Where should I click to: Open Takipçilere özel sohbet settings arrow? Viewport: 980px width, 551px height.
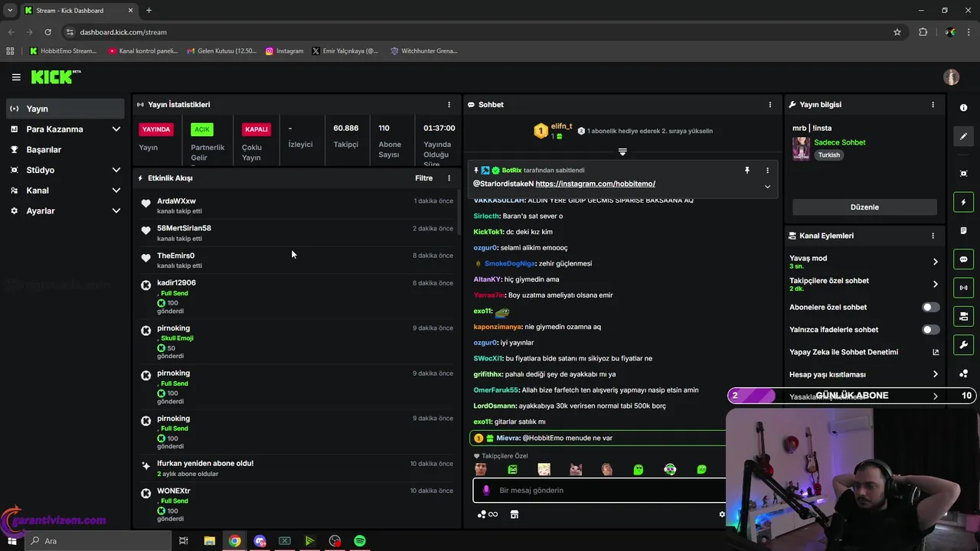pyautogui.click(x=935, y=284)
